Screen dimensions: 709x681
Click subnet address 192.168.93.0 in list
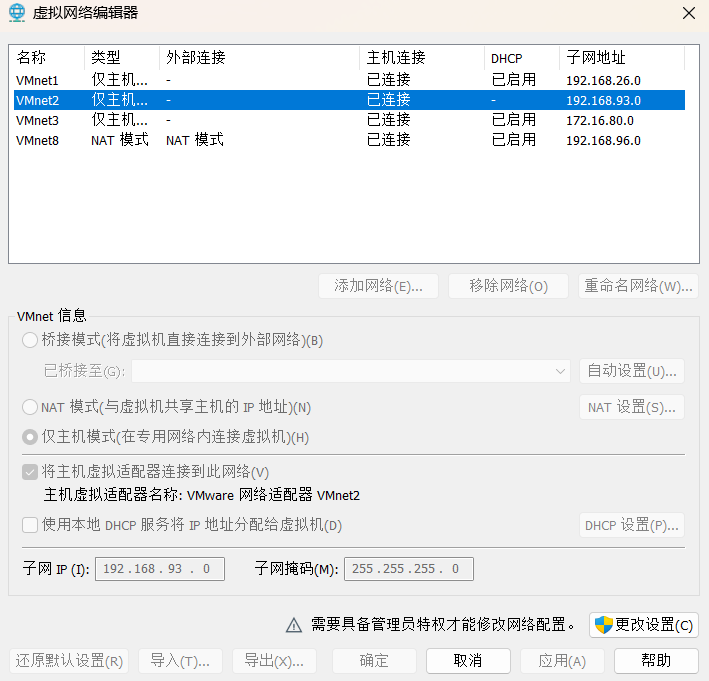click(x=603, y=100)
